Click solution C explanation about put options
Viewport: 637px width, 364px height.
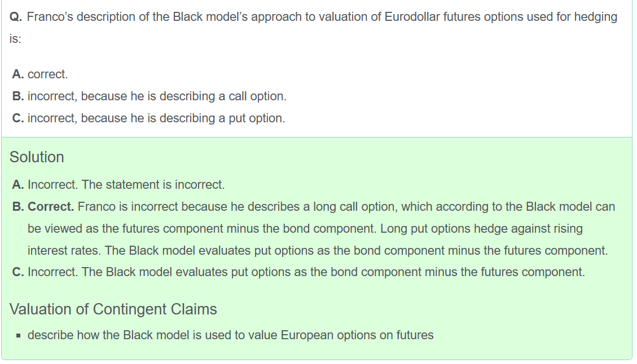333,272
